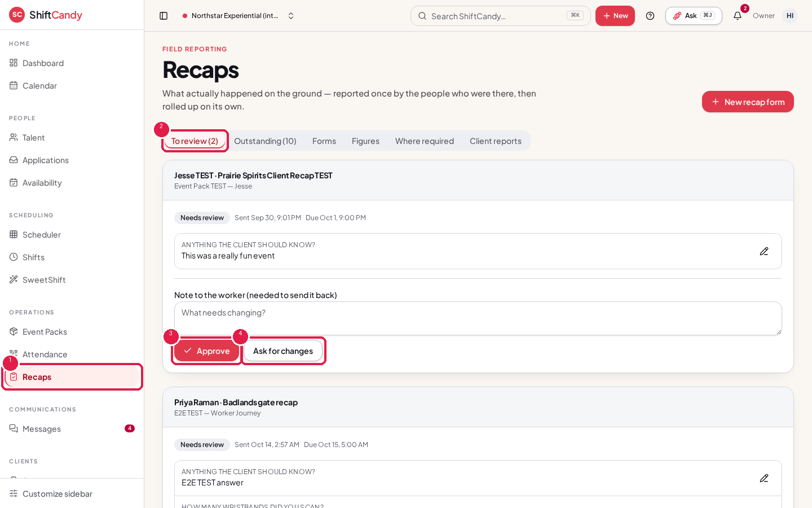The height and width of the screenshot is (508, 812).
Task: Open the HI user avatar
Action: (790, 16)
